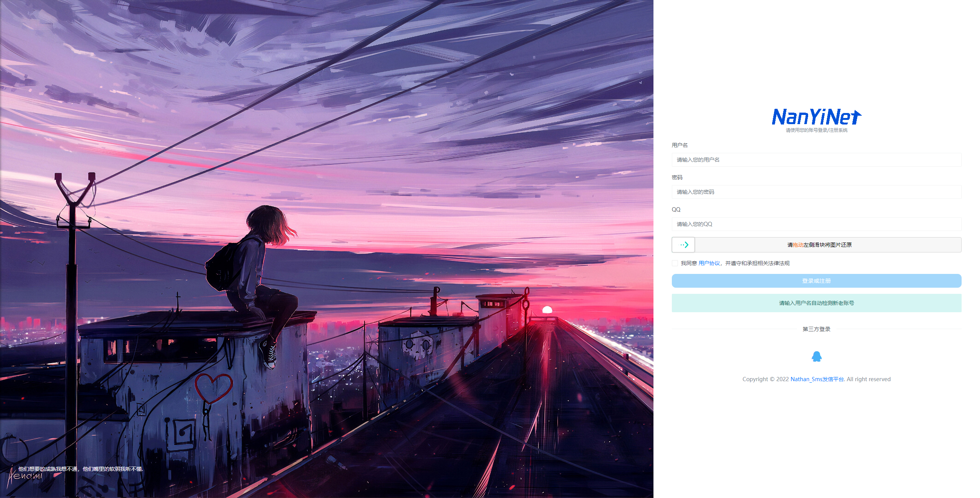Click the white quote text on the artwork

click(80, 469)
